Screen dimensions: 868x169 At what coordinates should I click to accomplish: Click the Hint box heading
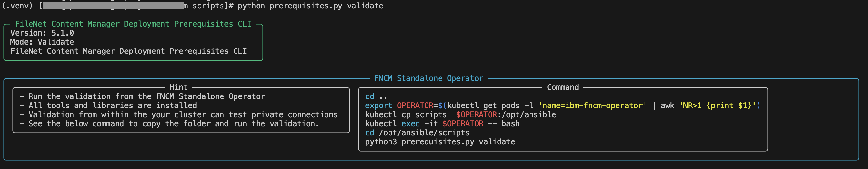pyautogui.click(x=178, y=87)
